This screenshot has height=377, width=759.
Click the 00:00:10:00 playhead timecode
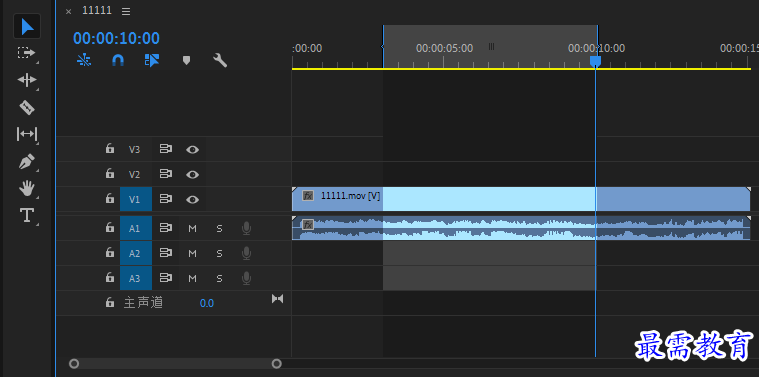click(116, 38)
